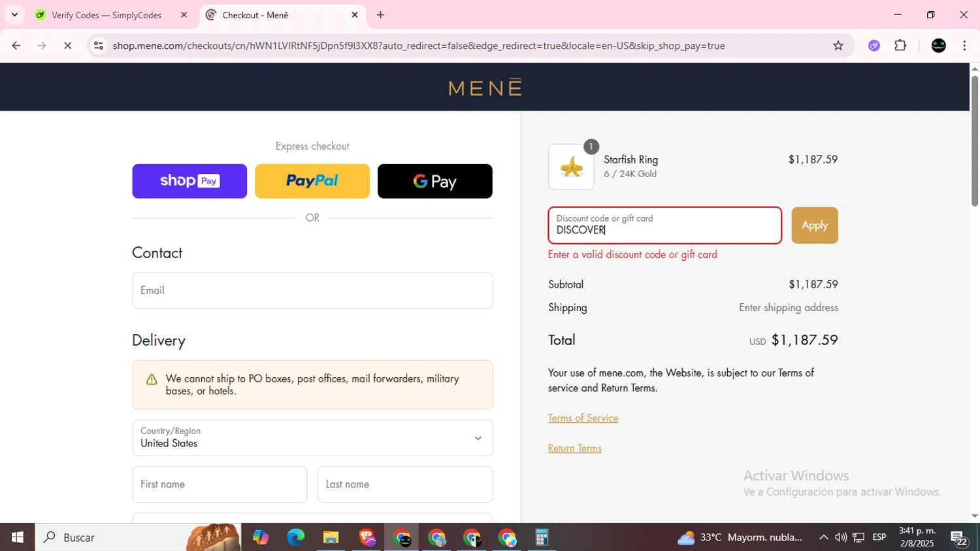The width and height of the screenshot is (980, 551).
Task: Click the Shop Pay express checkout button
Action: [189, 181]
